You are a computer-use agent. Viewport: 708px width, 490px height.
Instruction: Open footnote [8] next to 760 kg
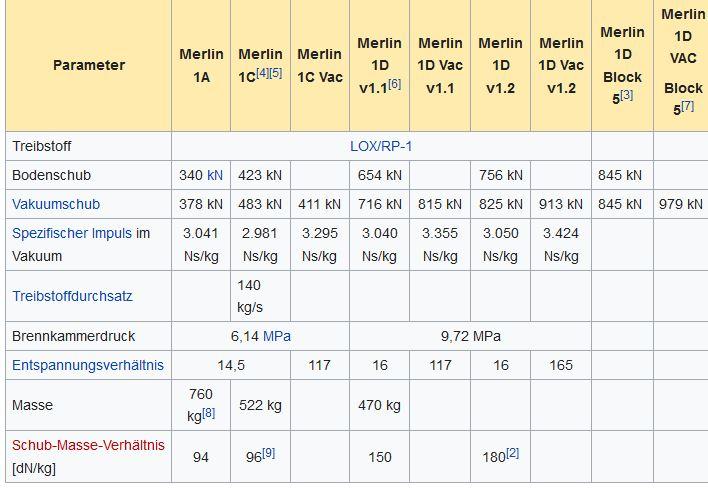coord(209,413)
